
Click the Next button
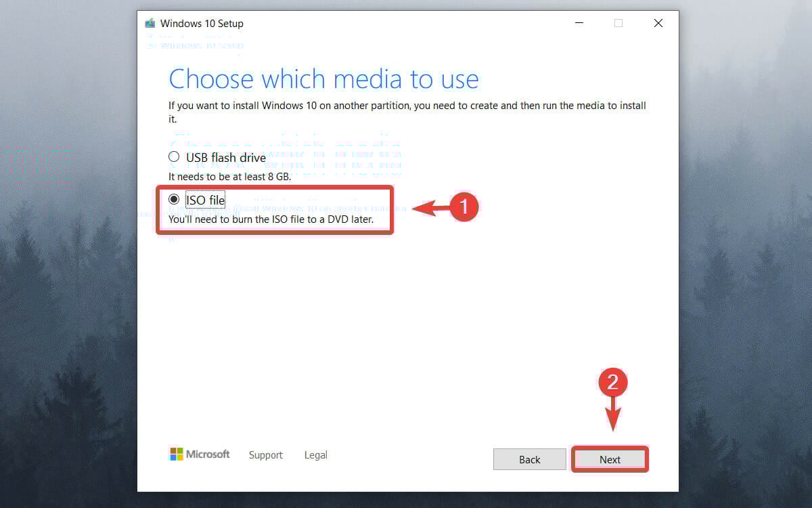[x=610, y=459]
